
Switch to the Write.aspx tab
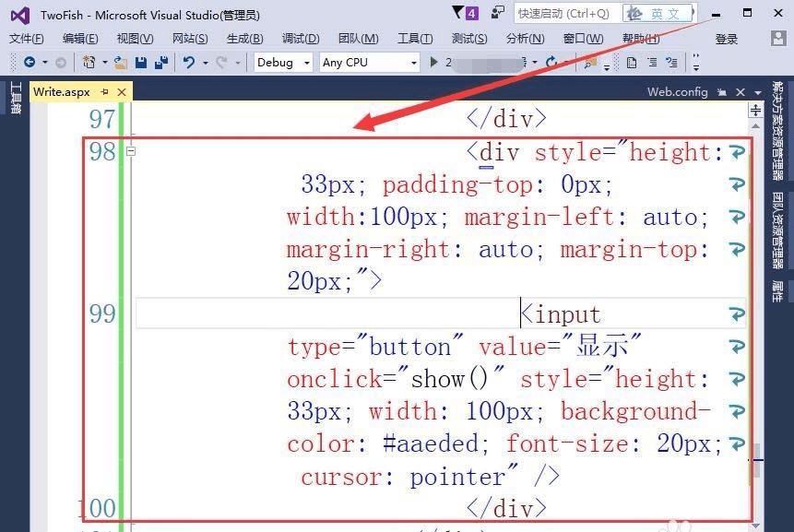point(61,92)
